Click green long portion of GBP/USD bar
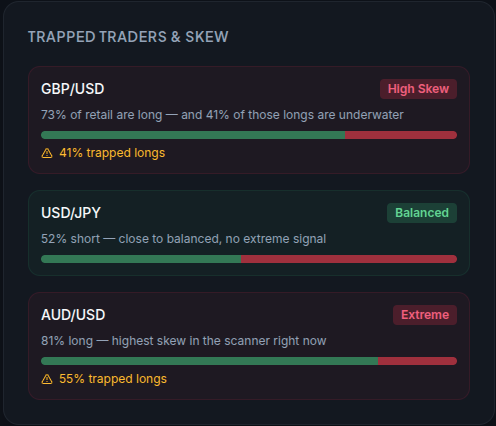 (193, 135)
